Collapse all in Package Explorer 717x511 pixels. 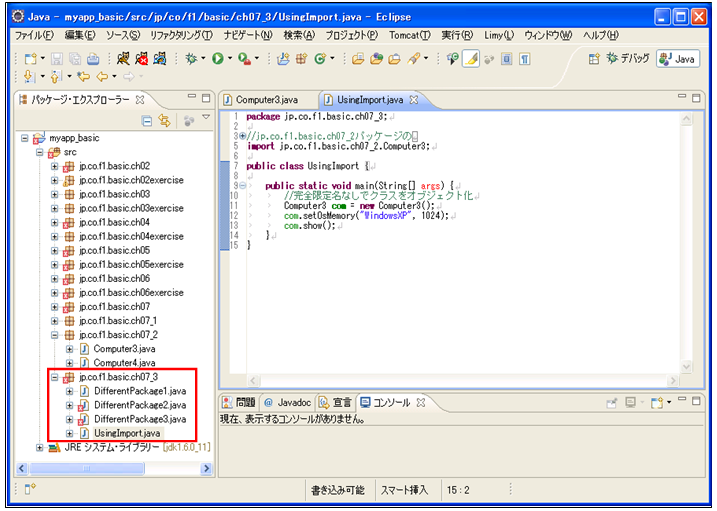tap(147, 120)
